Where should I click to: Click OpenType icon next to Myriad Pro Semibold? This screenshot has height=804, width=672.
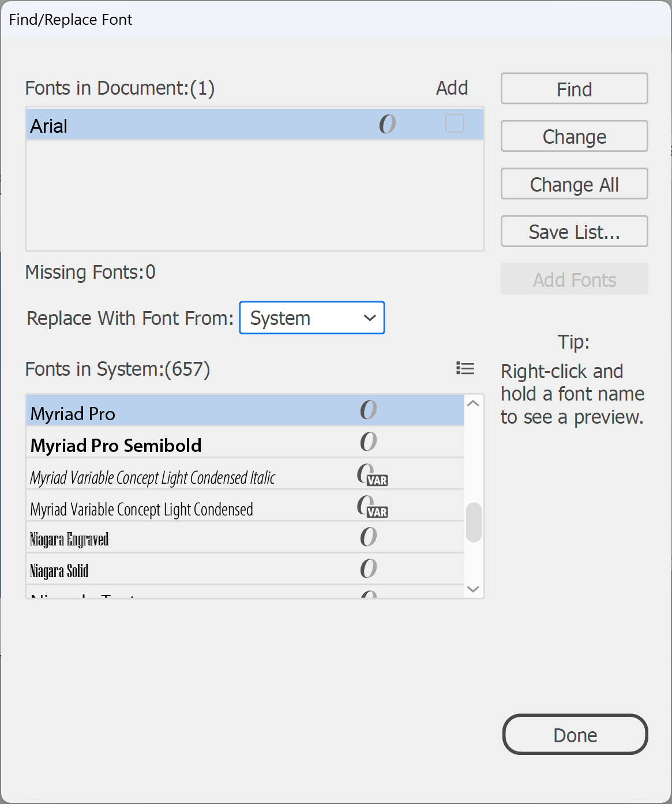pos(369,442)
